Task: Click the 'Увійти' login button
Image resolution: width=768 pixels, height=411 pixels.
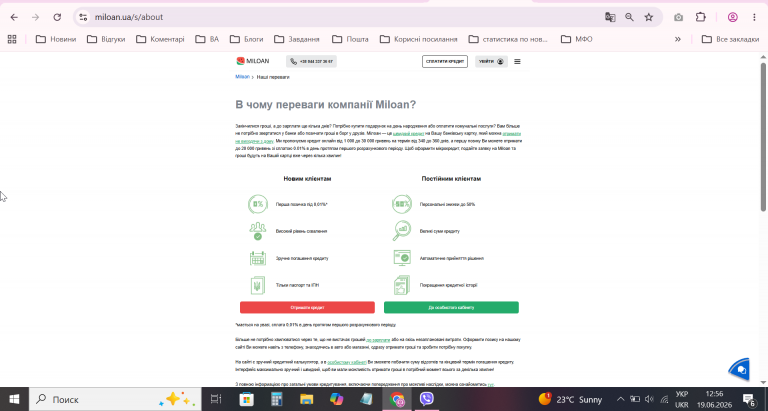Action: [491, 61]
